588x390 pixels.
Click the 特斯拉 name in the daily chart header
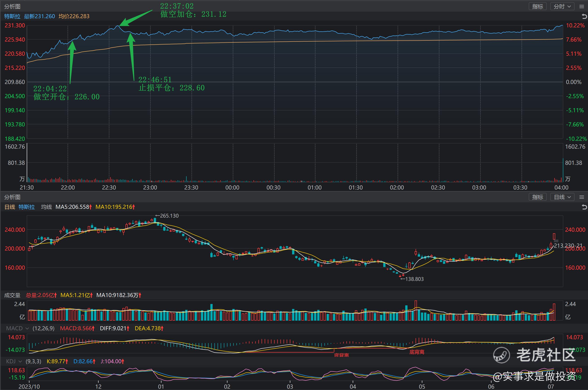tap(27, 207)
